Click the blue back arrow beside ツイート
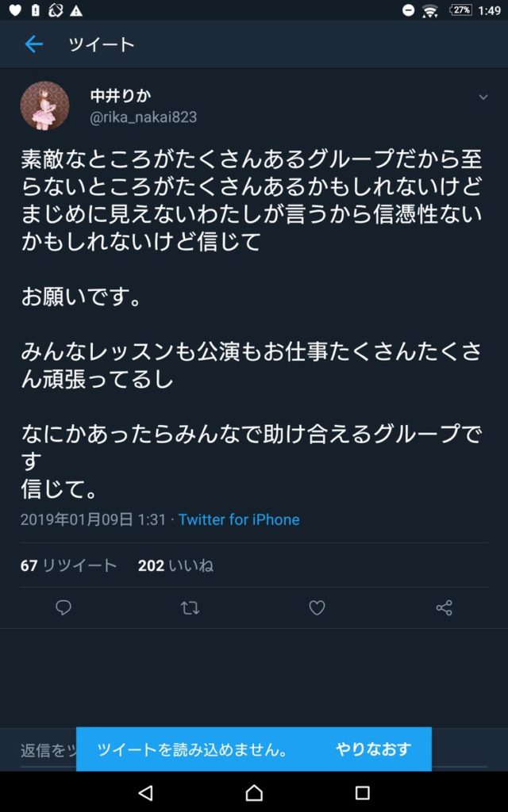The image size is (508, 812). tap(33, 45)
